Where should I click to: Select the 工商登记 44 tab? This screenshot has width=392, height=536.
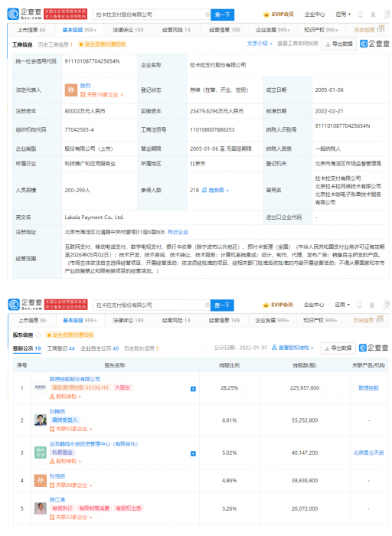tap(60, 348)
